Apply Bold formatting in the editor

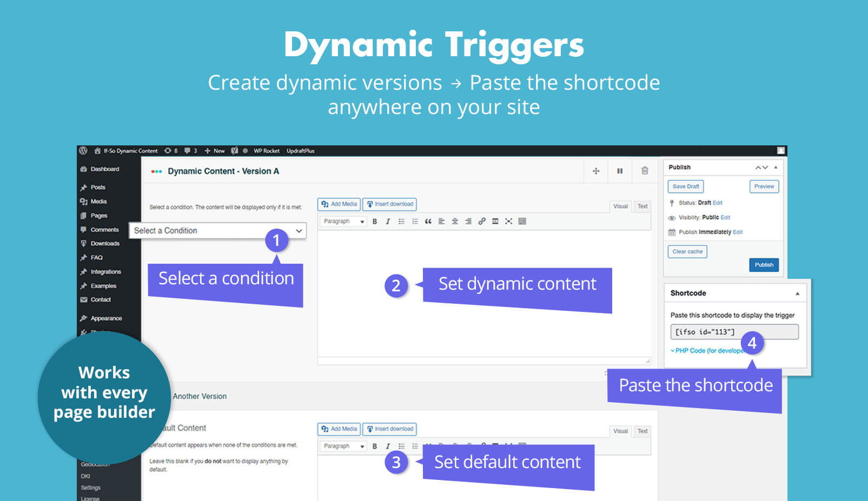point(375,221)
